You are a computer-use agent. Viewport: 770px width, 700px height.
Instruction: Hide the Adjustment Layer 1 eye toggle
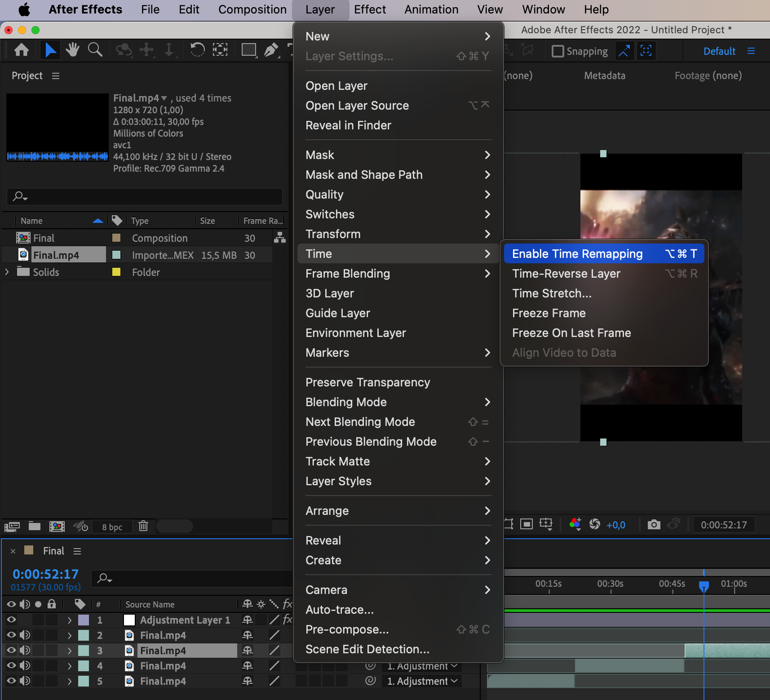tap(11, 620)
